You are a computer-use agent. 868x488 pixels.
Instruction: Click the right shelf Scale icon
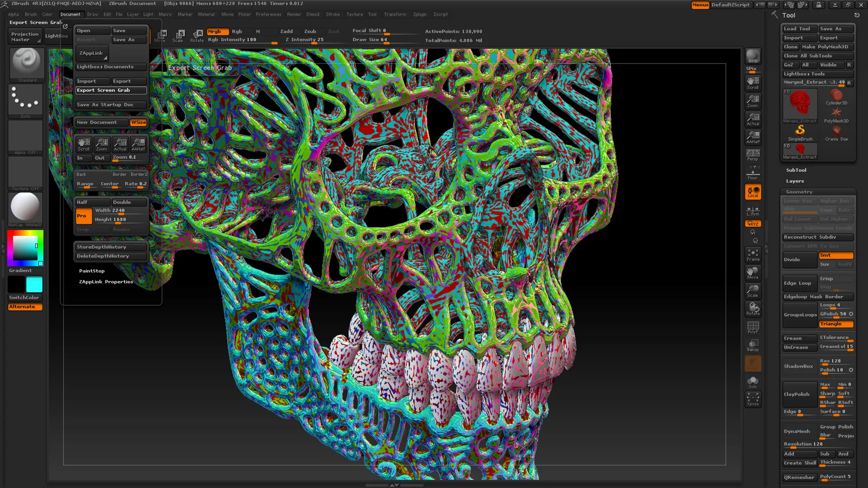pos(753,291)
